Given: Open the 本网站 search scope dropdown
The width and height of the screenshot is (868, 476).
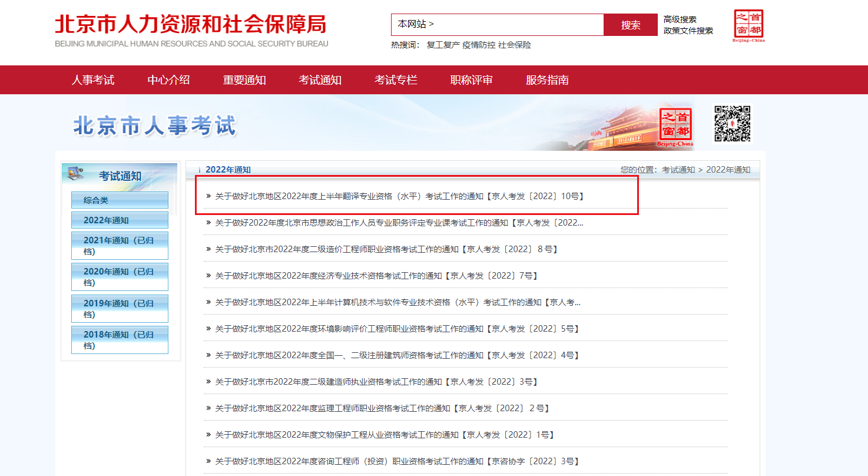Looking at the screenshot, I should [x=416, y=25].
